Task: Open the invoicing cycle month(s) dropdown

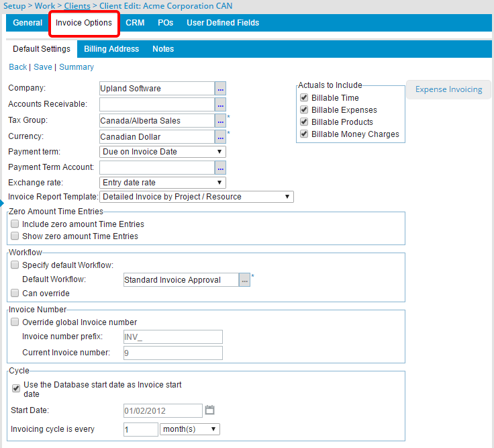Action: pos(189,429)
